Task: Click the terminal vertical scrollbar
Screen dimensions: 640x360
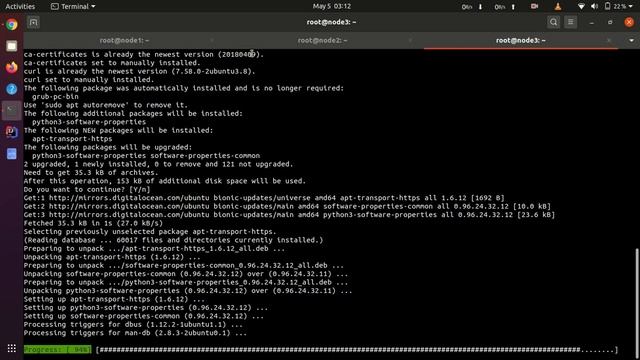Action: tap(637, 304)
